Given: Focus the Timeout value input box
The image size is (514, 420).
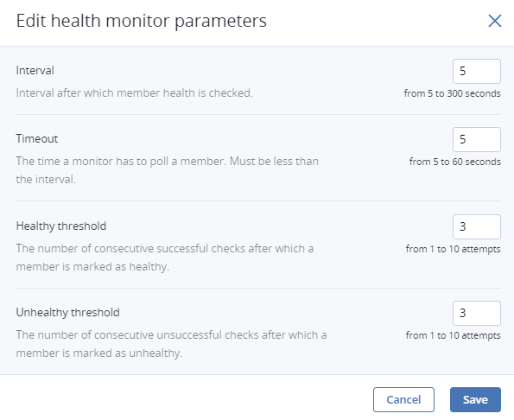Looking at the screenshot, I should [x=477, y=139].
